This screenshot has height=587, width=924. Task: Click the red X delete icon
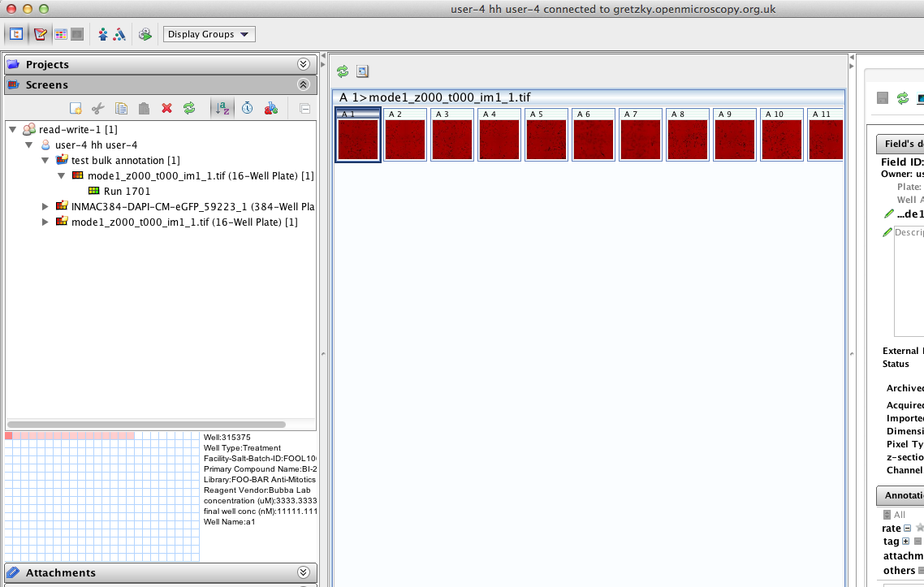pos(166,108)
